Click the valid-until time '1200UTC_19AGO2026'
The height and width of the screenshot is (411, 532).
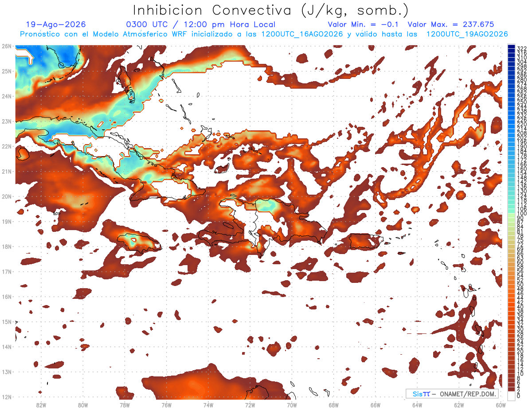point(467,34)
